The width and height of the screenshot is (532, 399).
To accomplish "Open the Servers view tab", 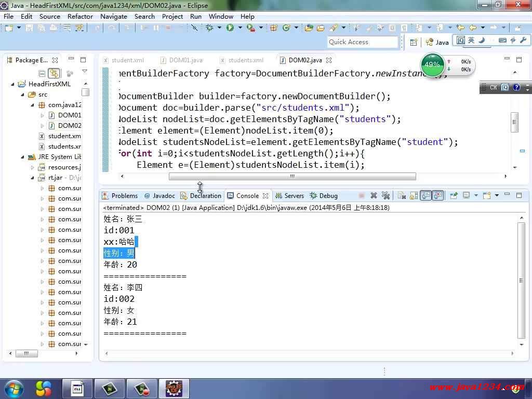I will (x=290, y=196).
